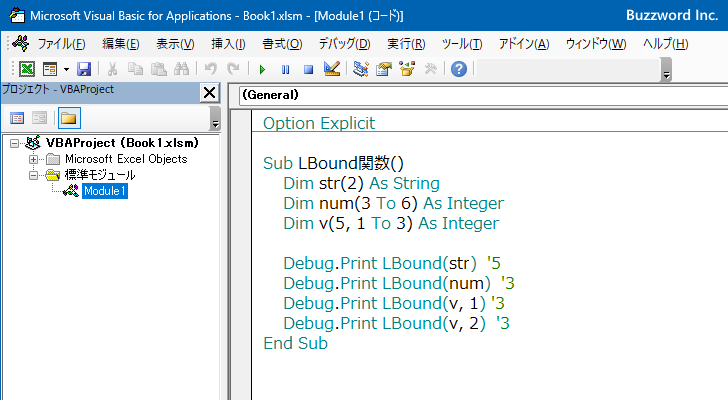Open the 表示(V) menu

point(175,44)
